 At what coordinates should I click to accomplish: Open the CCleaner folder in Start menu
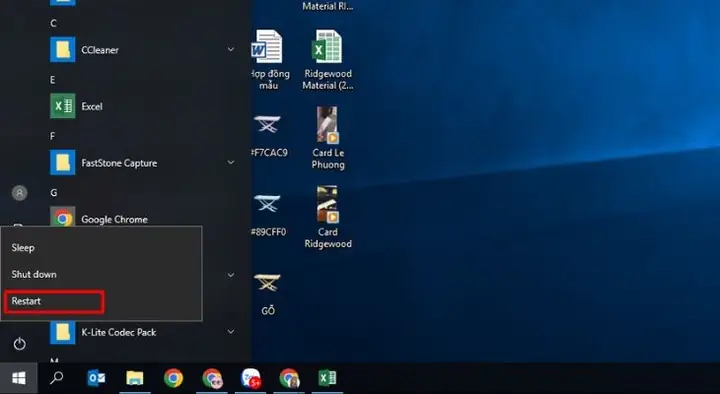pyautogui.click(x=142, y=50)
